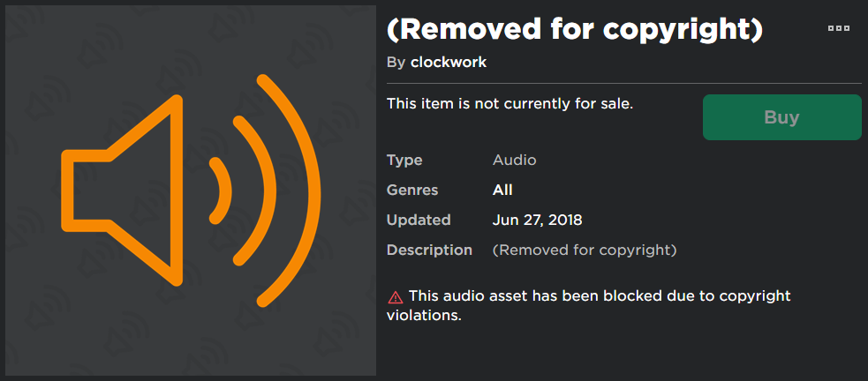Click the red warning triangle icon

pyautogui.click(x=395, y=297)
